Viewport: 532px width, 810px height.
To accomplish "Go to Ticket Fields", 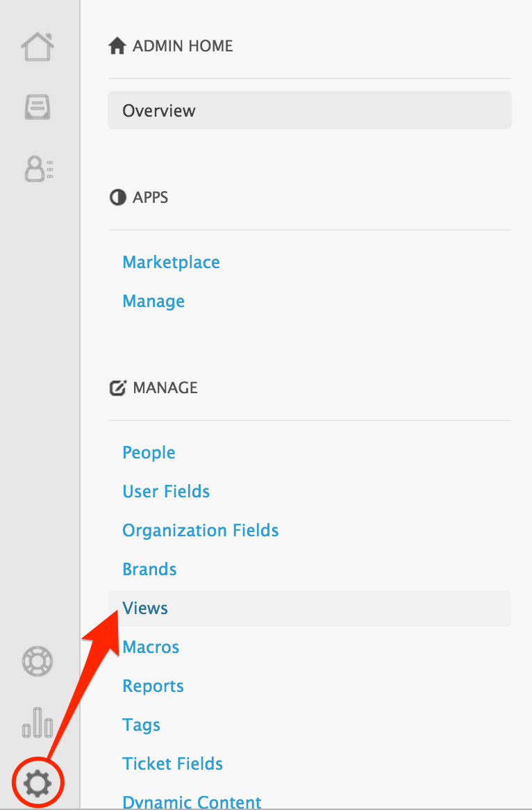I will coord(172,763).
